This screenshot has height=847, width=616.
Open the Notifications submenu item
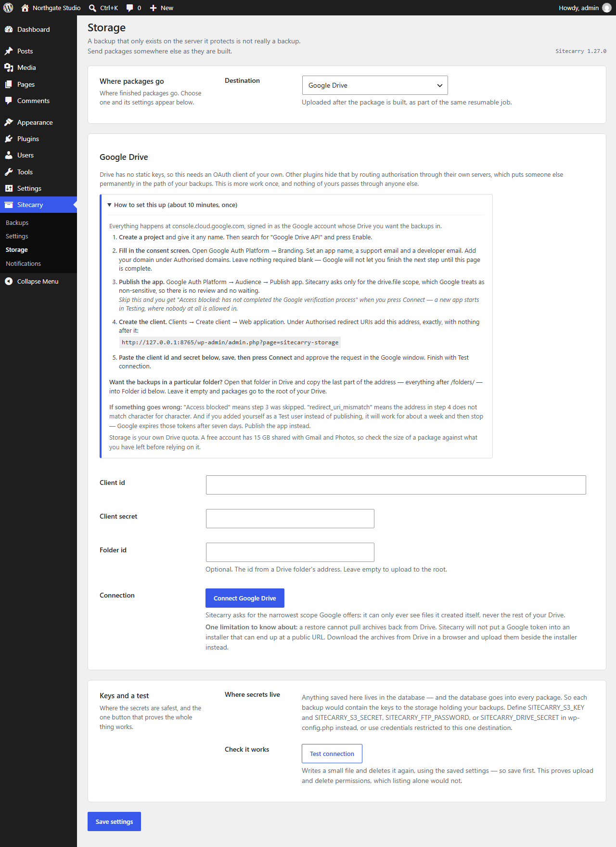tap(23, 263)
